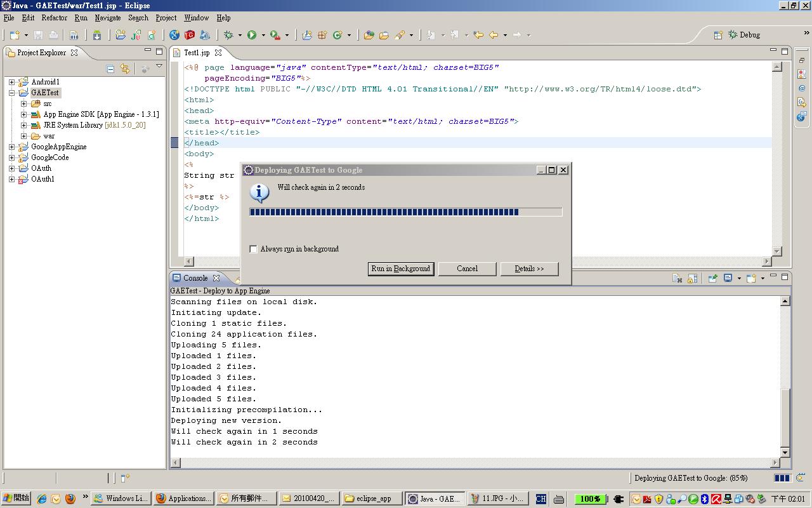Click the Collapse All icon in Project Explorer
Image resolution: width=812 pixels, height=508 pixels.
110,69
